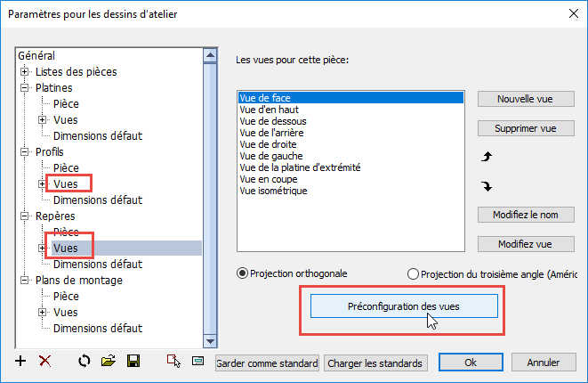Select Projection orthogonale radio button

point(242,273)
